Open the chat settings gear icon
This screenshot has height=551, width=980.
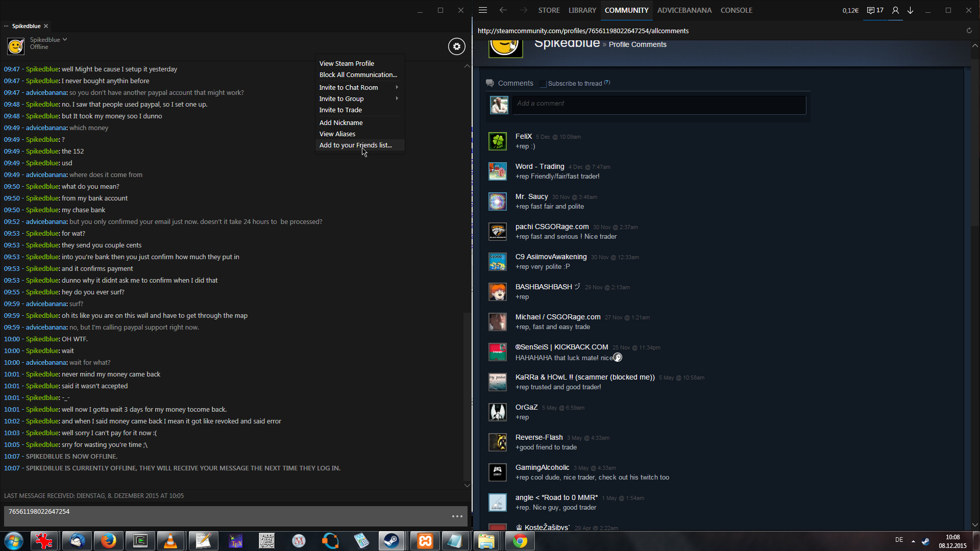[x=457, y=46]
